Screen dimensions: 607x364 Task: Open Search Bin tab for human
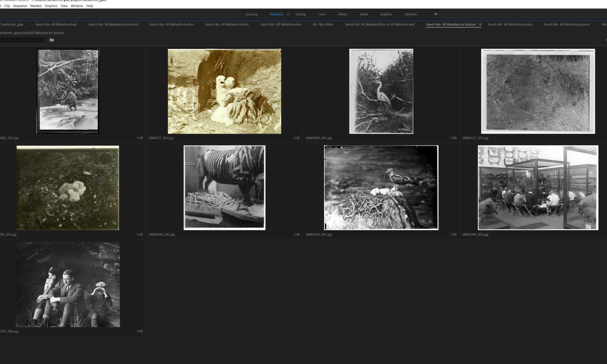coord(172,25)
